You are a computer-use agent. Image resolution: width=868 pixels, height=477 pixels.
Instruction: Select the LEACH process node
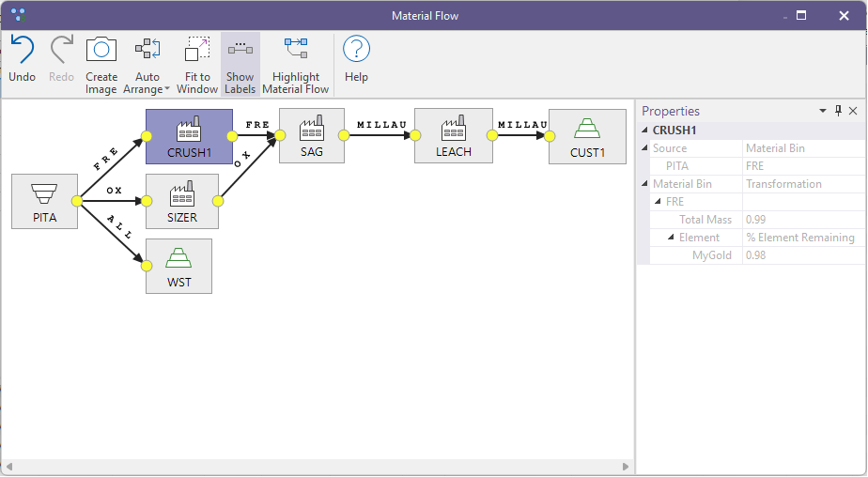point(454,135)
